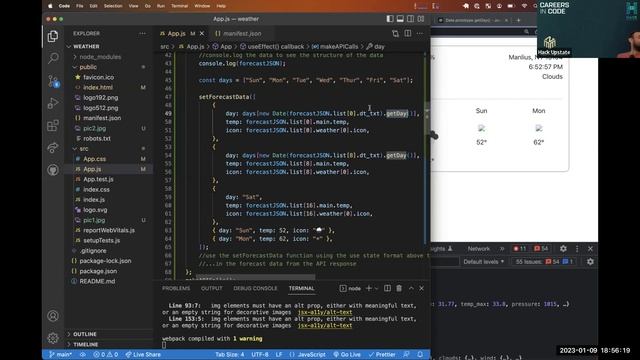This screenshot has height=360, width=640.
Task: Open the Manage gear in activity bar
Action: pyautogui.click(x=53, y=338)
